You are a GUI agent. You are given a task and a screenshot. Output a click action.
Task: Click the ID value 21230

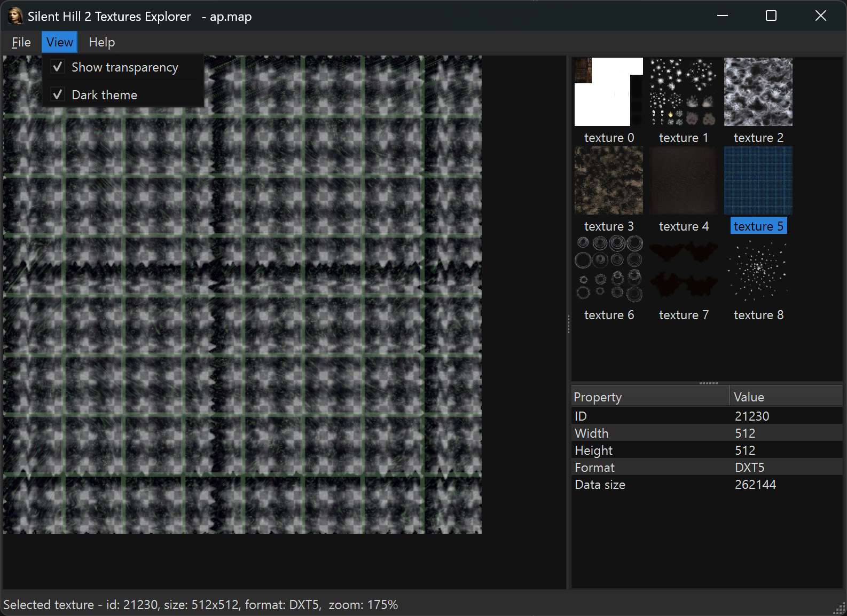752,416
